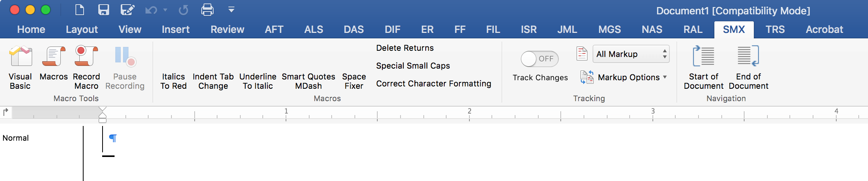Viewport: 868px width, 181px height.
Task: Open the Customize Quick Access Toolbar arrow
Action: coord(231,10)
